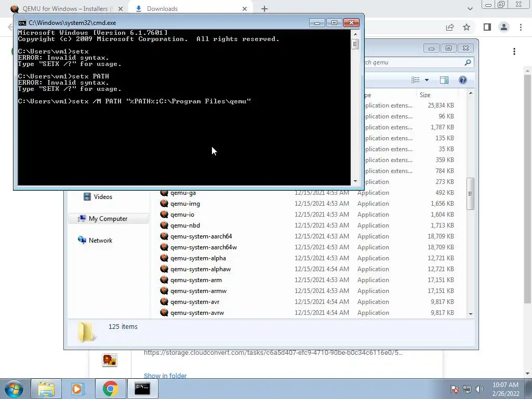This screenshot has height=399, width=532.
Task: Click the file list scrollbar up arrow
Action: point(471,94)
